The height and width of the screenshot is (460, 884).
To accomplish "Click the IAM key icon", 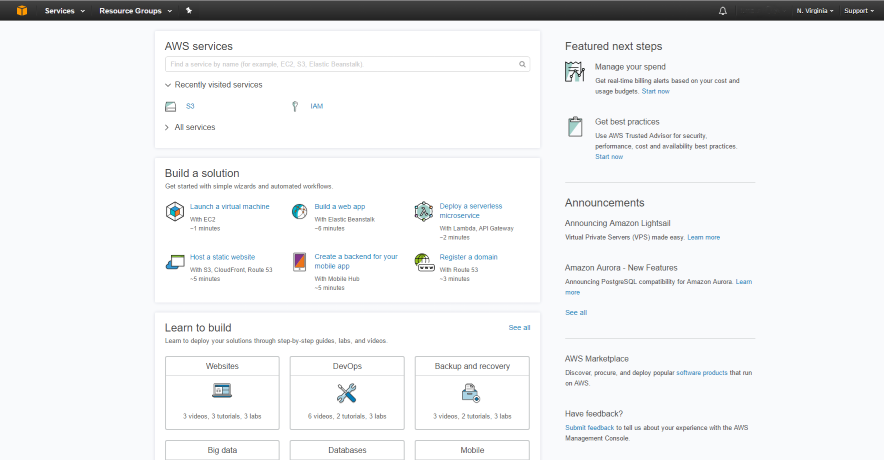I will [295, 106].
